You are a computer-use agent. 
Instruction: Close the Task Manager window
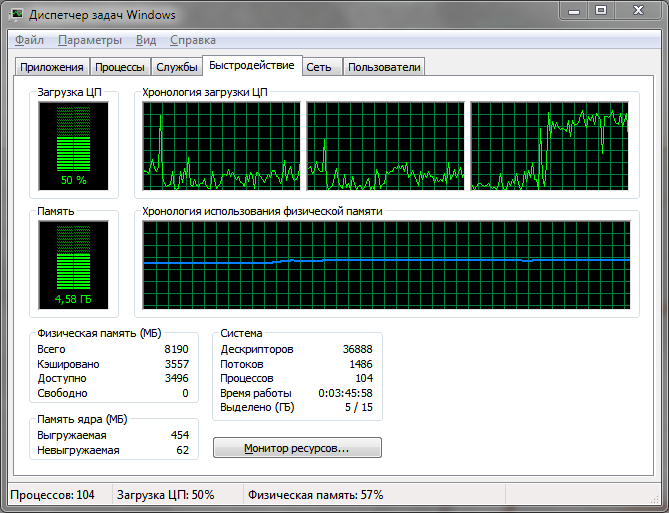click(638, 10)
